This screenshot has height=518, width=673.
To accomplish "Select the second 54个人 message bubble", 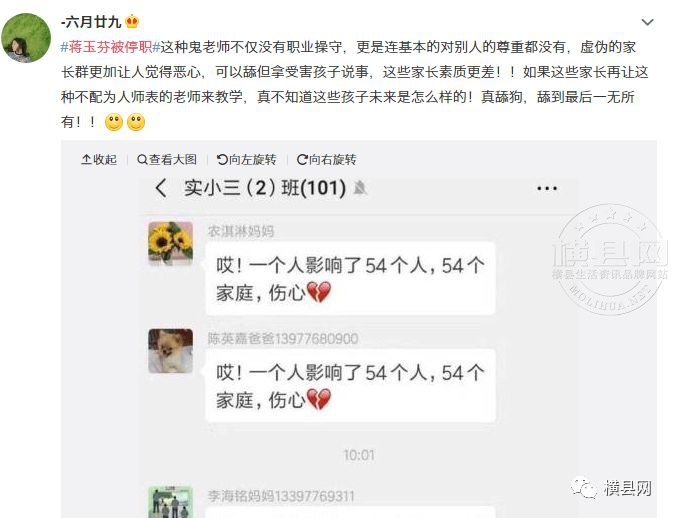I will coord(350,386).
